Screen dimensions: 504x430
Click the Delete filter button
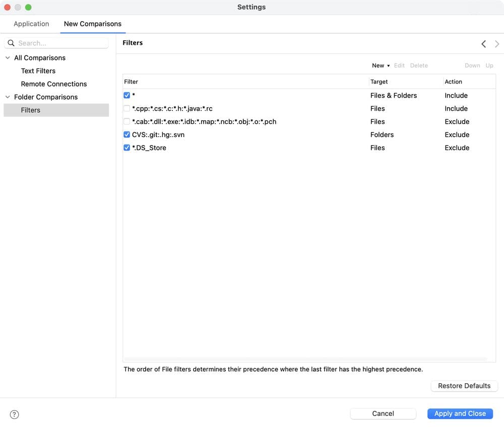[x=419, y=65]
